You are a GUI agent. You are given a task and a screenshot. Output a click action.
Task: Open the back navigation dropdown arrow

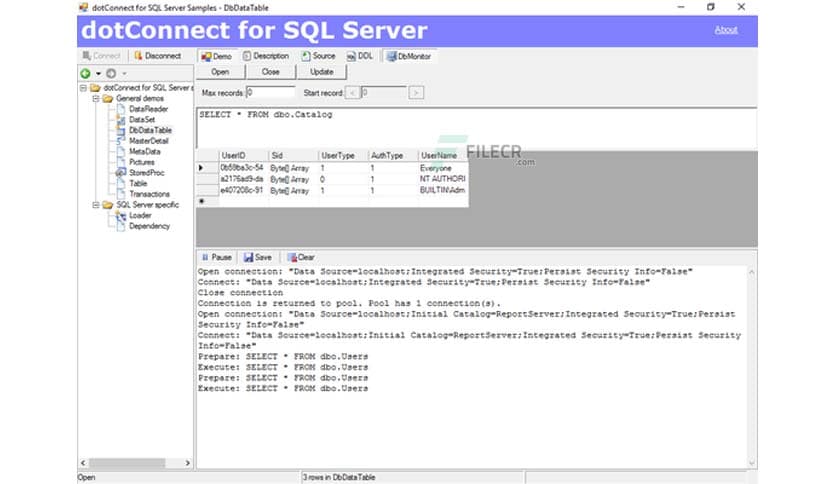tap(98, 74)
